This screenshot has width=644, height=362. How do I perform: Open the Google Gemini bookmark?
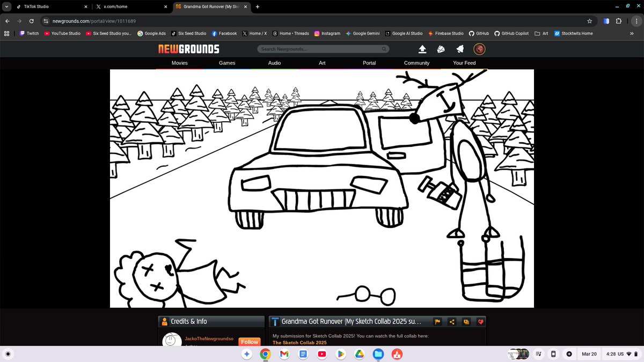tap(363, 33)
